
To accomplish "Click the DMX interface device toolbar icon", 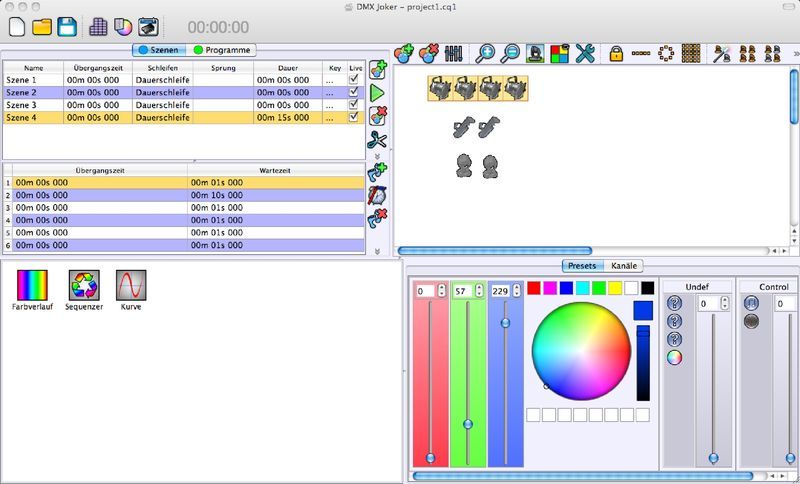I will [148, 27].
